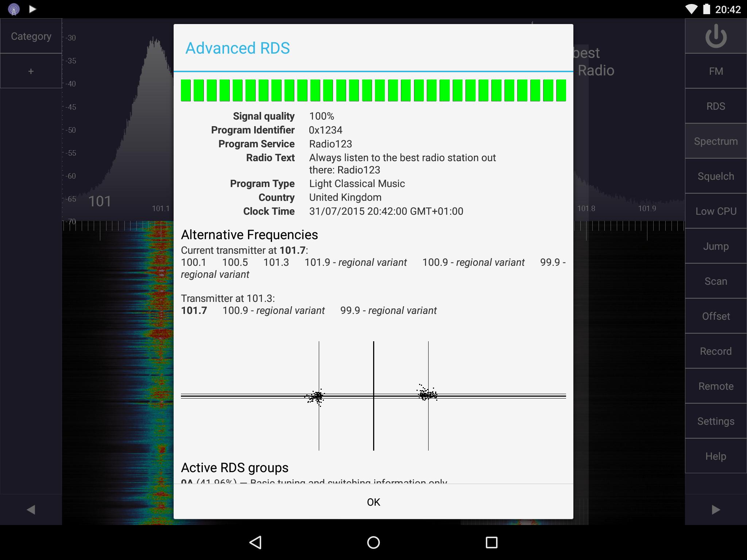Open the RDS panel
The image size is (747, 560).
715,106
